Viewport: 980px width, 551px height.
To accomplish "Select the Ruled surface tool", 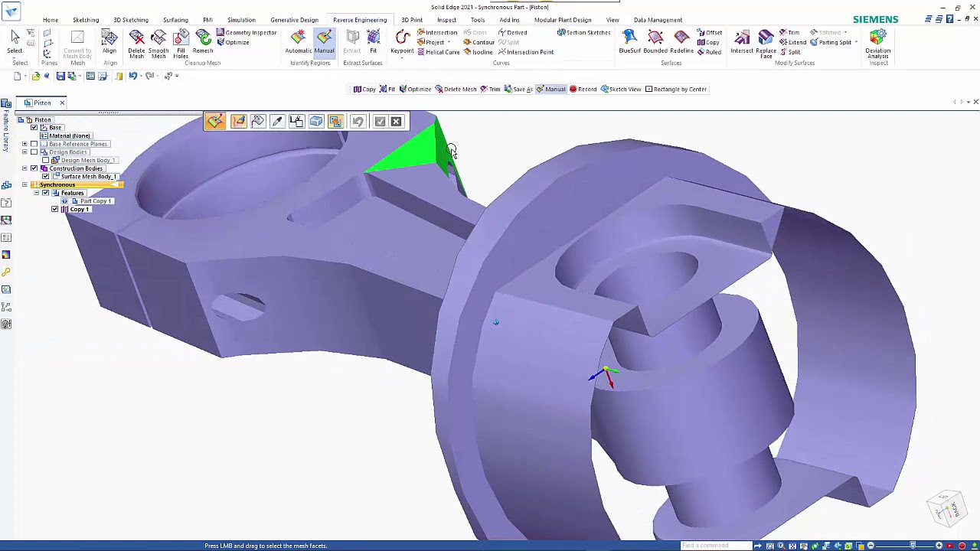I will coord(708,52).
